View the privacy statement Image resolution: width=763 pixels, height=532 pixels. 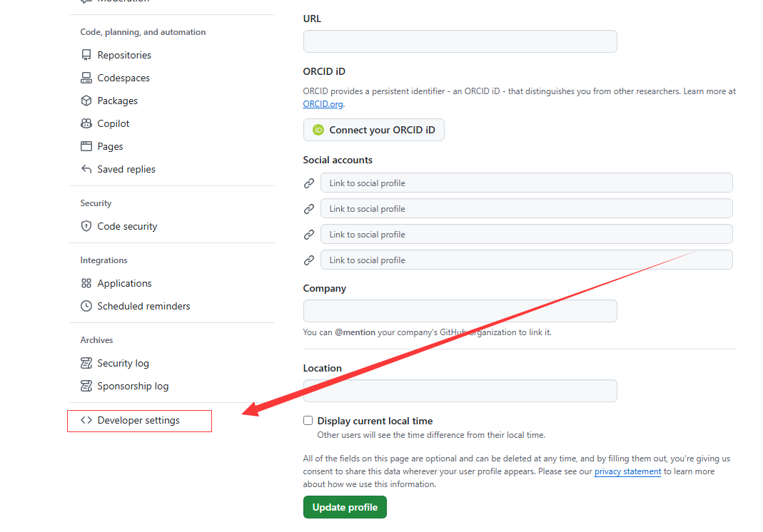(627, 471)
